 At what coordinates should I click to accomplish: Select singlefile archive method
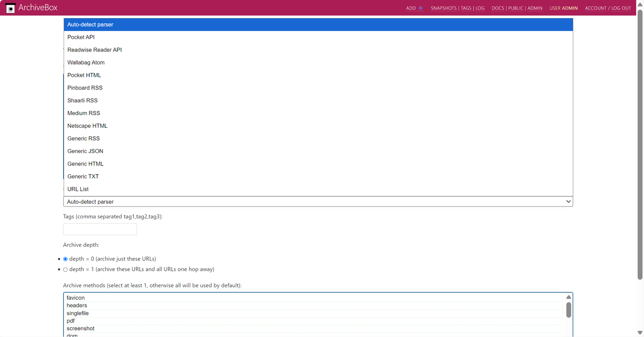[x=314, y=313]
